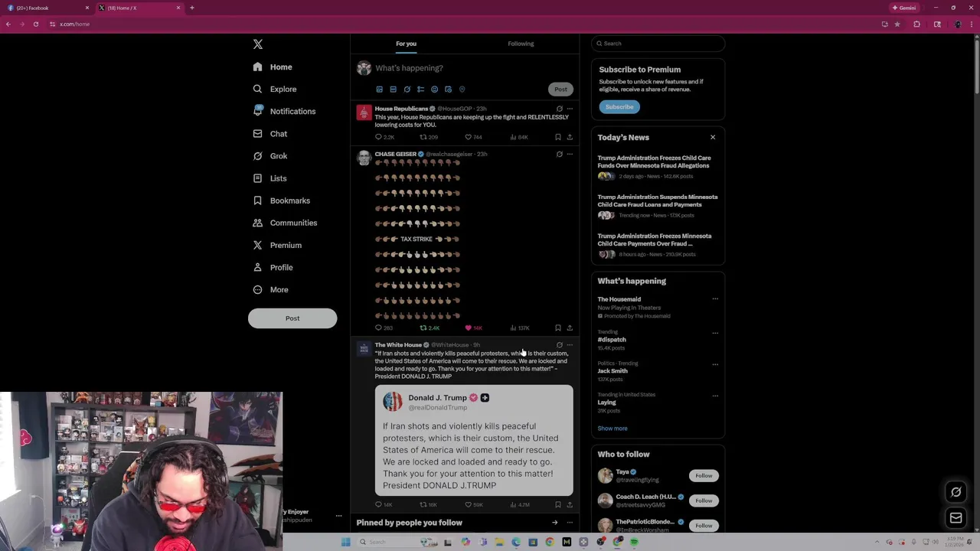Open #dispatch trend options menu
Screen dimensions: 980x551
pyautogui.click(x=715, y=333)
